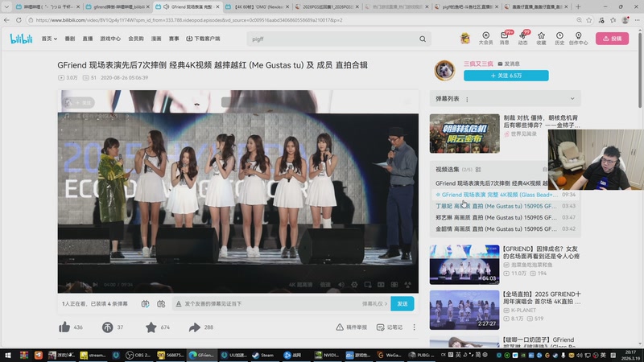Open uploader 三疯又三疯 profile link
The height and width of the screenshot is (362, 644).
pos(478,64)
